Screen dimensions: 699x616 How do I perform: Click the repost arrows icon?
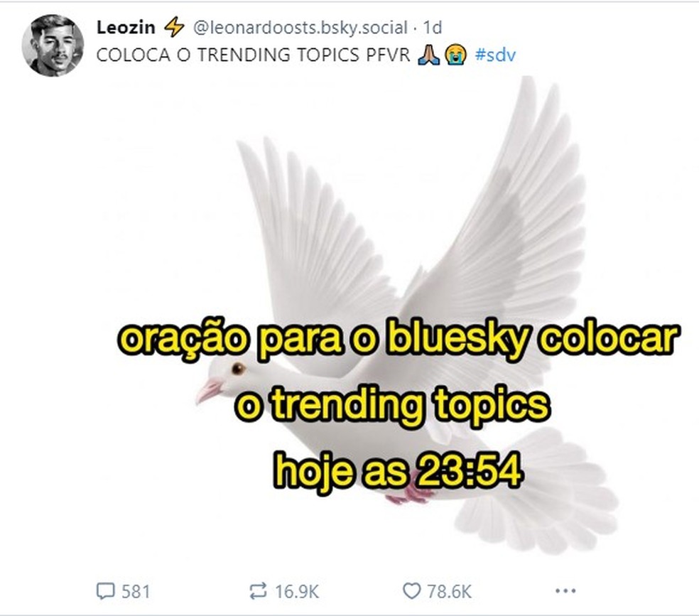[258, 591]
